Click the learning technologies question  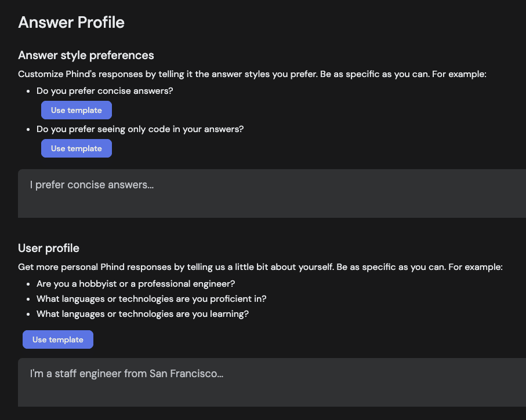[142, 313]
